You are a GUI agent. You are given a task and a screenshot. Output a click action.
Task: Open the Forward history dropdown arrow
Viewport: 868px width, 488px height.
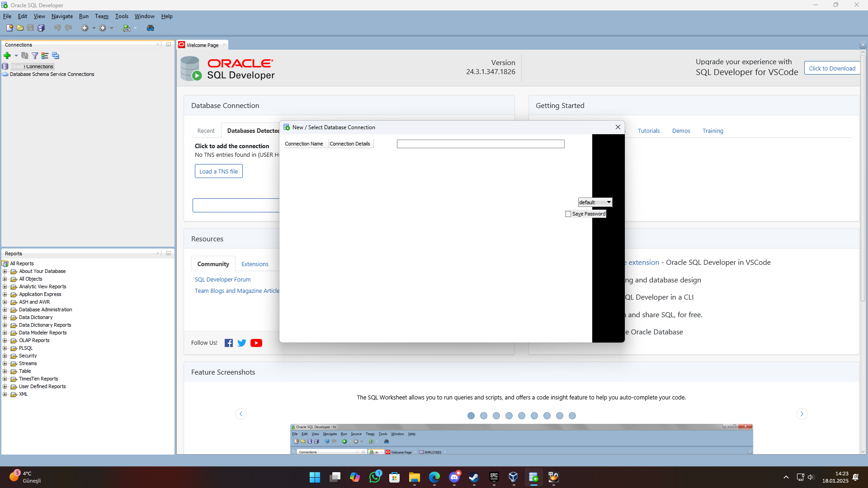tap(112, 28)
